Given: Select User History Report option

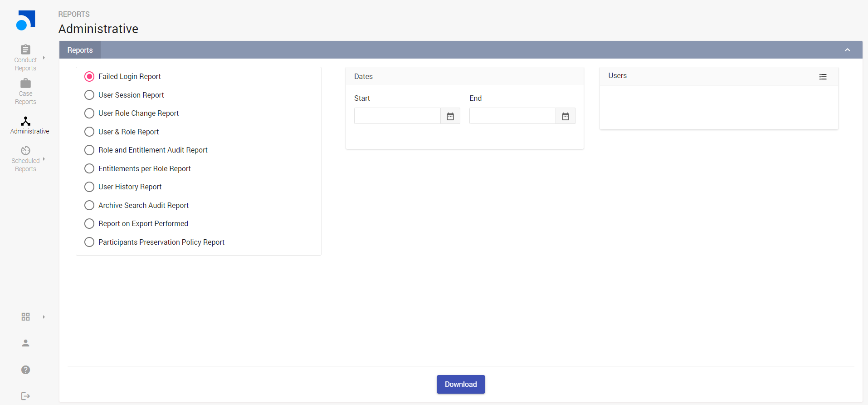Looking at the screenshot, I should click(x=123, y=187).
